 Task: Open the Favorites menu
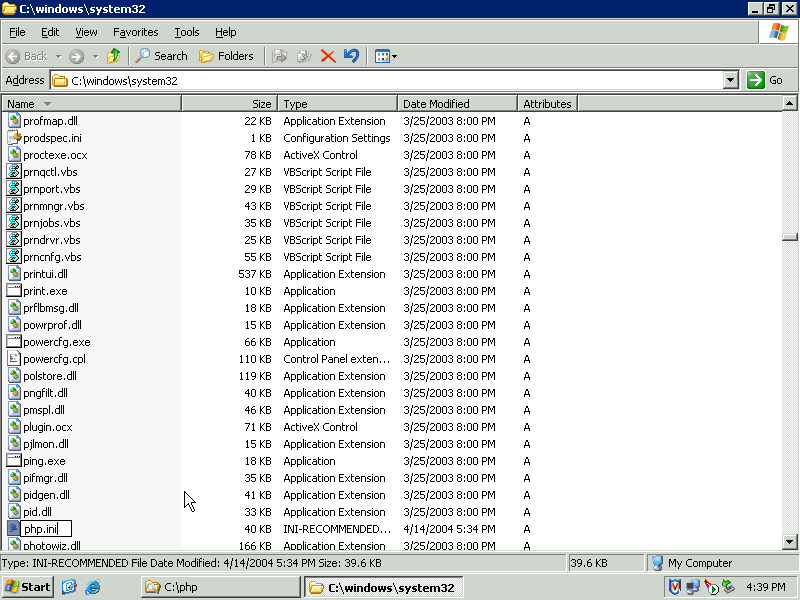point(135,32)
